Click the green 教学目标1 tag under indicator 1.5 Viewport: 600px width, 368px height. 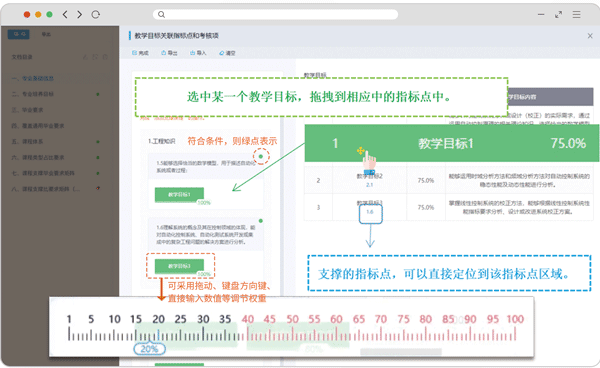point(179,195)
